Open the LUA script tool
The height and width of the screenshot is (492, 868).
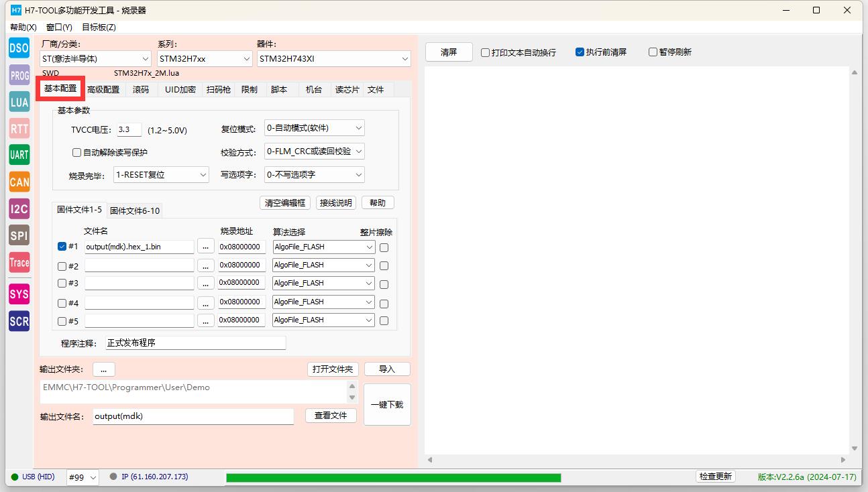(19, 102)
